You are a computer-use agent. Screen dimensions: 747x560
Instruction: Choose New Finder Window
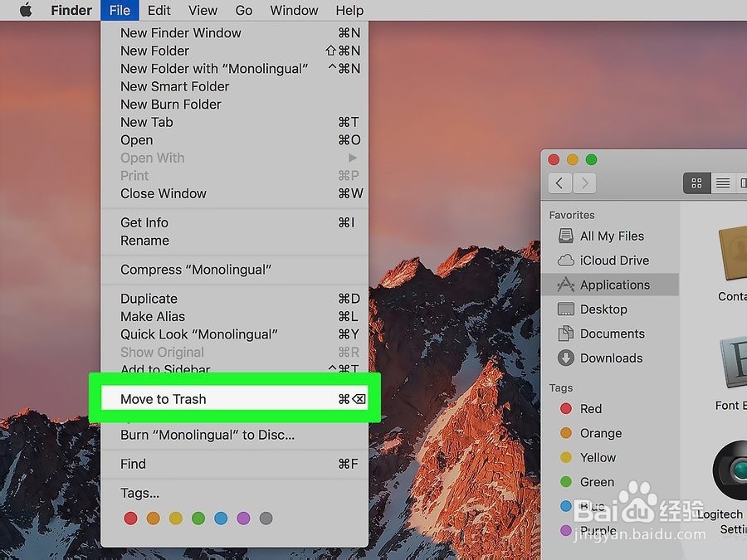coord(234,33)
